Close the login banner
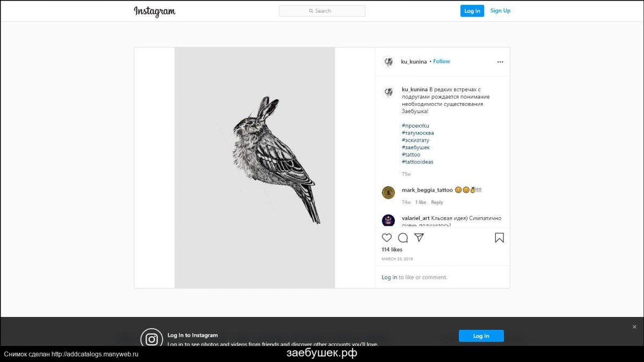644x362 pixels. tap(634, 327)
